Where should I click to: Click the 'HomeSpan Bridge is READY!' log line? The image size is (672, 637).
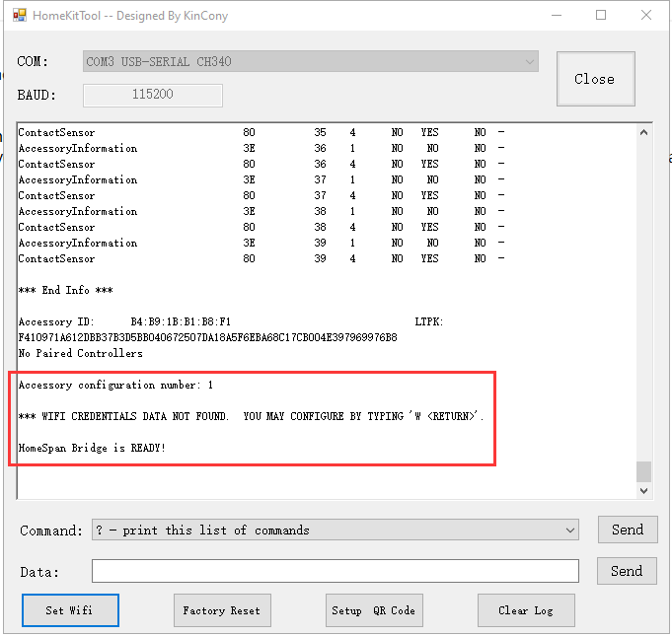point(92,448)
